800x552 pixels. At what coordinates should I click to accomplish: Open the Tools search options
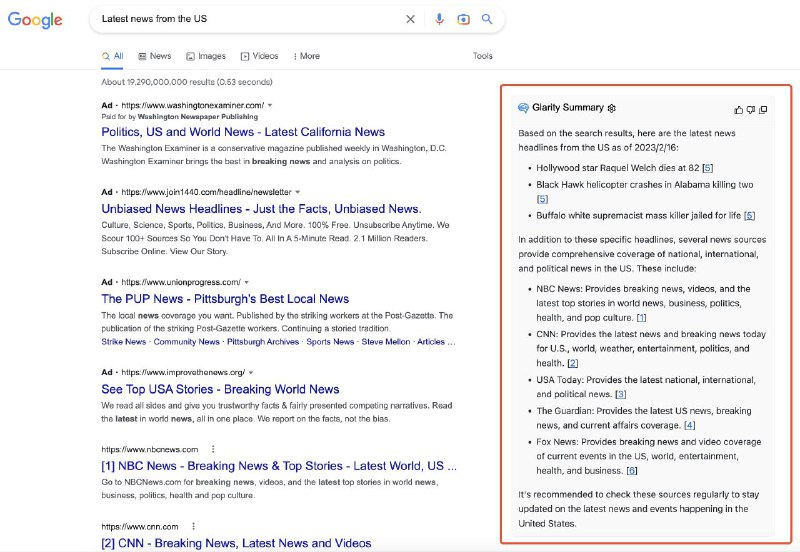click(x=483, y=56)
